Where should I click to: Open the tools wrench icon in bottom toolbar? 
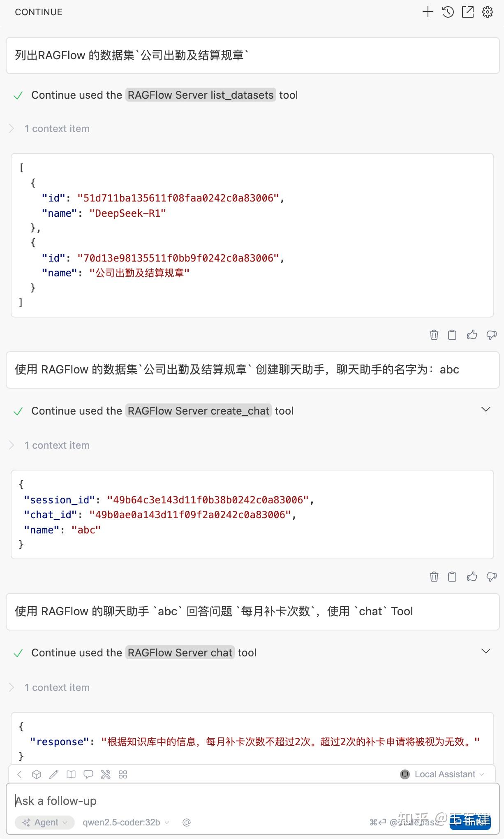pyautogui.click(x=106, y=774)
